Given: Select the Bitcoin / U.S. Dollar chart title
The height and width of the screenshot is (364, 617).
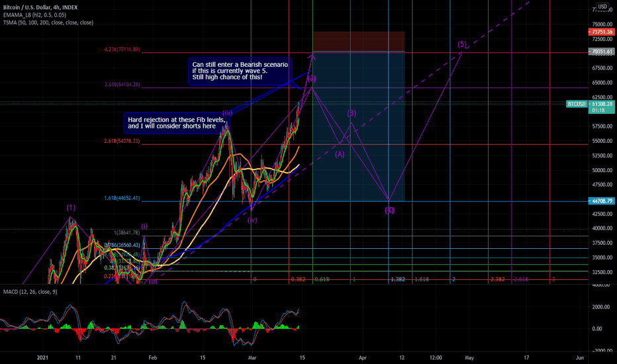Looking at the screenshot, I should (40, 7).
